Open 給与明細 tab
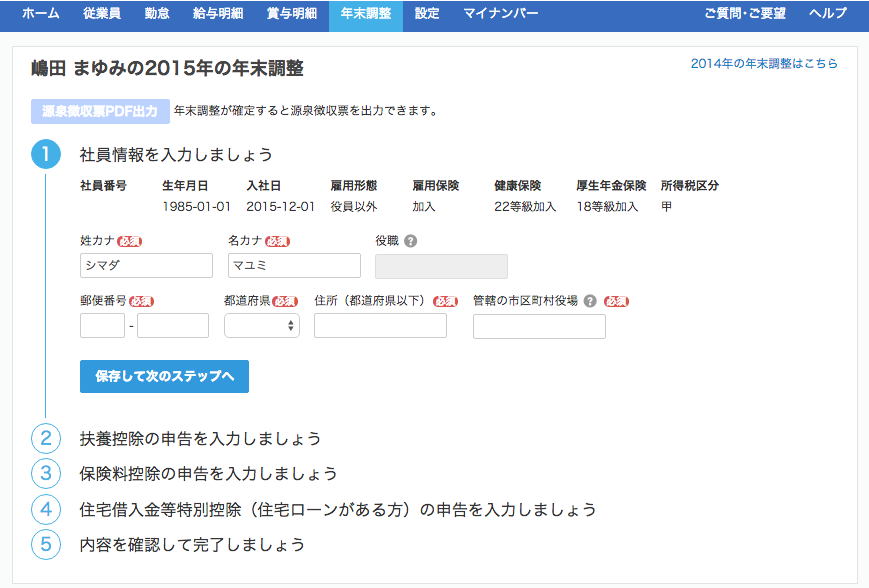Viewport: 869px width, 588px height. [218, 13]
